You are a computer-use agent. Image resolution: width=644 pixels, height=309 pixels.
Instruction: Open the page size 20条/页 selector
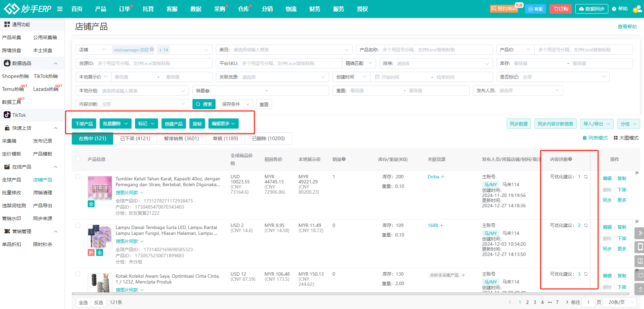coord(621,302)
